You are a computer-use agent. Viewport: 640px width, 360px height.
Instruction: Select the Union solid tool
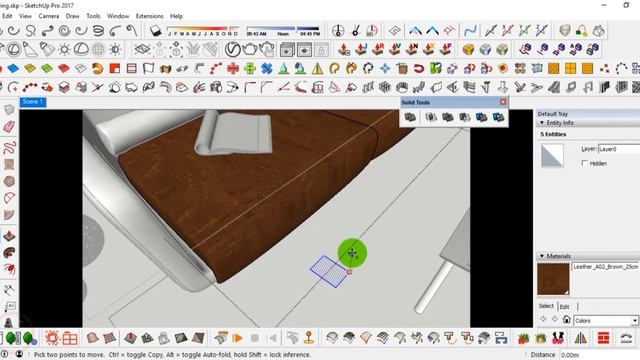click(x=448, y=118)
